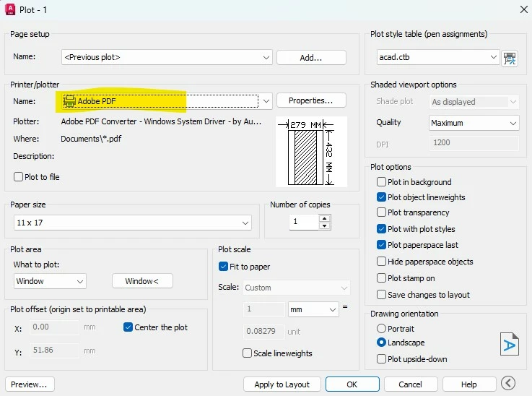532x396 pixels.
Task: Click the Add... page setup button
Action: tap(311, 58)
